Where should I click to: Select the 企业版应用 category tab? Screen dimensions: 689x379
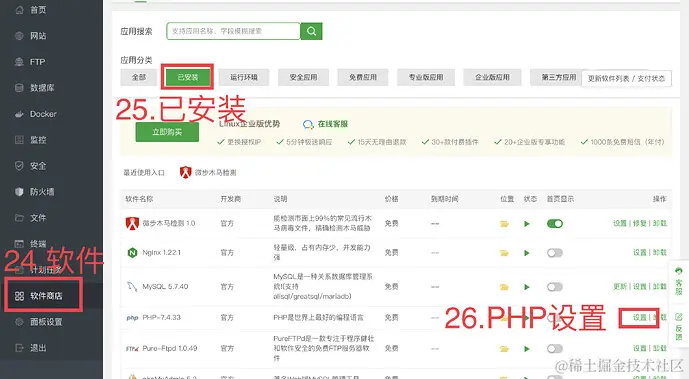(492, 77)
